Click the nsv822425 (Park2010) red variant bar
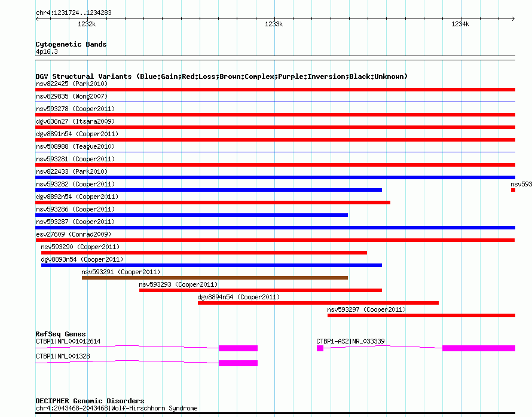532x417 pixels. click(x=275, y=90)
